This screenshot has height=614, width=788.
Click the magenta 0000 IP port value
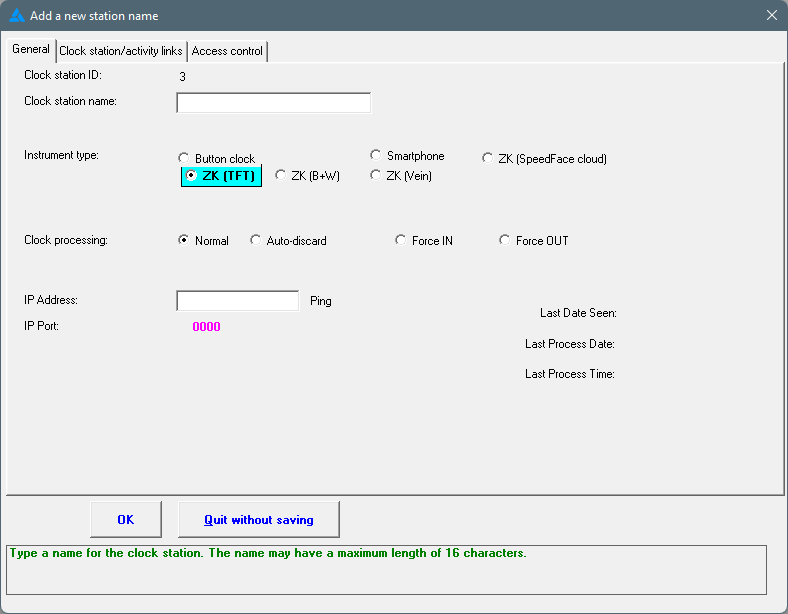[207, 327]
